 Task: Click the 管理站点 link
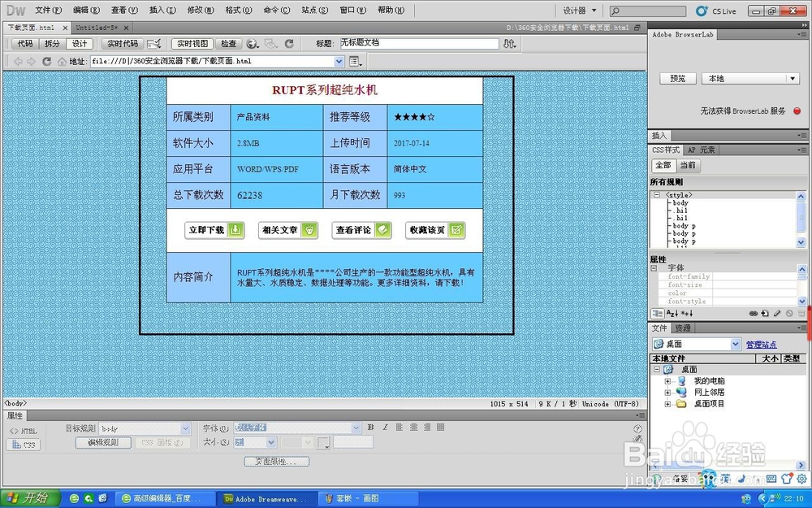761,343
